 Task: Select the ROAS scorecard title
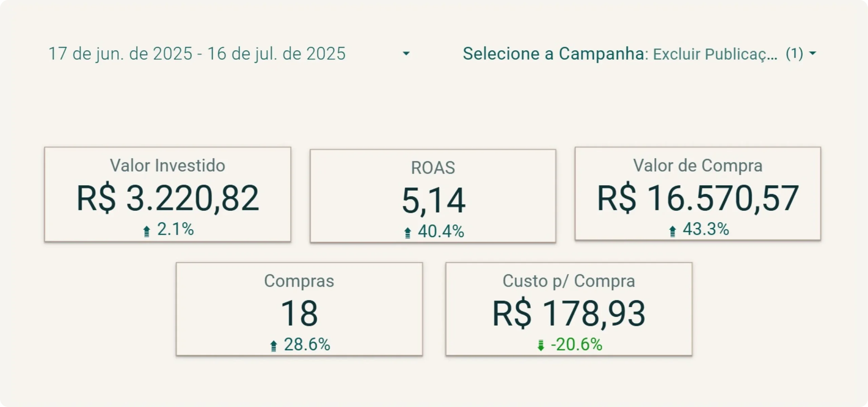point(433,168)
